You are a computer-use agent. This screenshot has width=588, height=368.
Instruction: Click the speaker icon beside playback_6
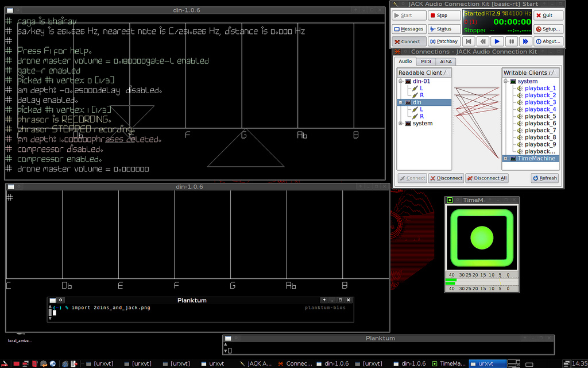click(x=520, y=123)
